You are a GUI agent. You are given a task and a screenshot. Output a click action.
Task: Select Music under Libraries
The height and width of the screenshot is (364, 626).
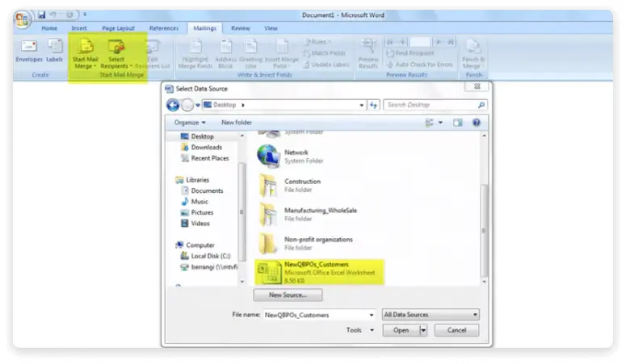[195, 202]
